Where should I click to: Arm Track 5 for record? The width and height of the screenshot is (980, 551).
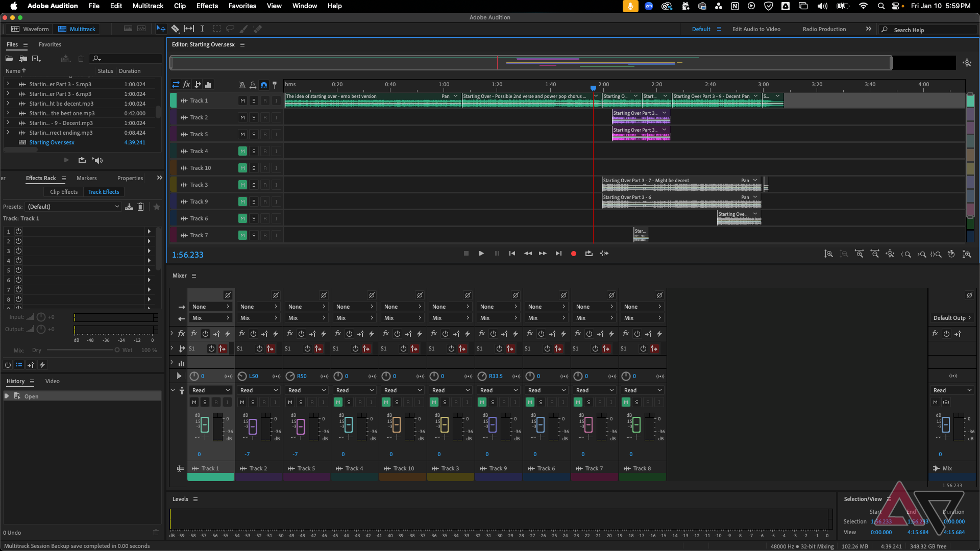[x=265, y=135]
